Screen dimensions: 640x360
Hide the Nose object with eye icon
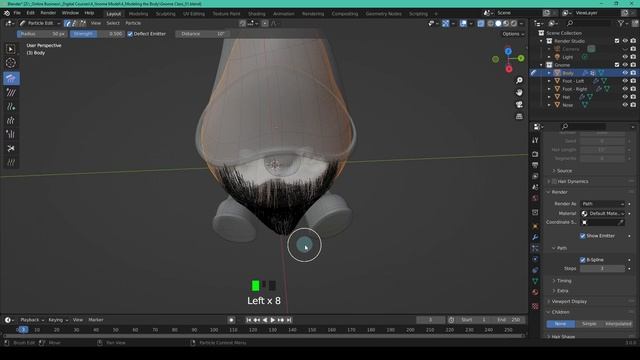625,105
